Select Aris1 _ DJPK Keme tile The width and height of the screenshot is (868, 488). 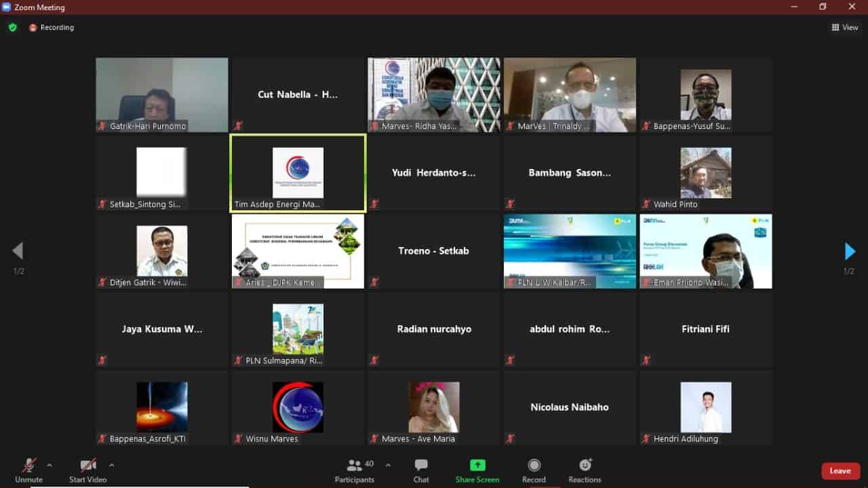point(298,251)
